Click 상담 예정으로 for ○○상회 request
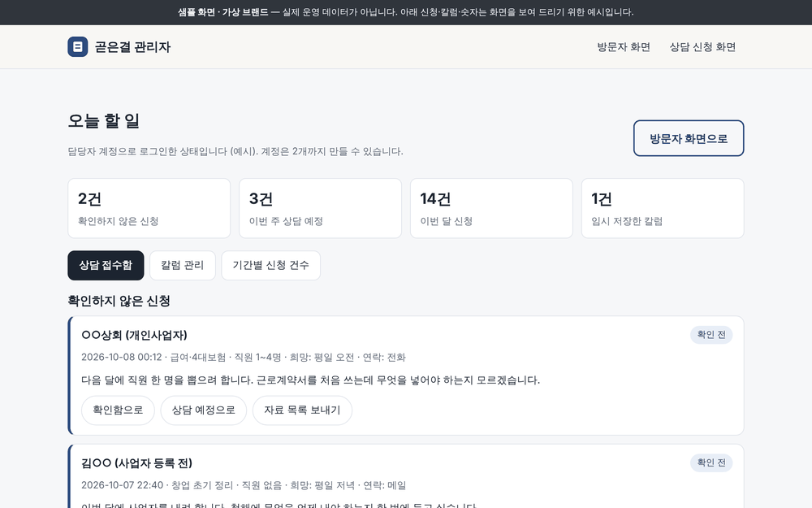 point(204,410)
